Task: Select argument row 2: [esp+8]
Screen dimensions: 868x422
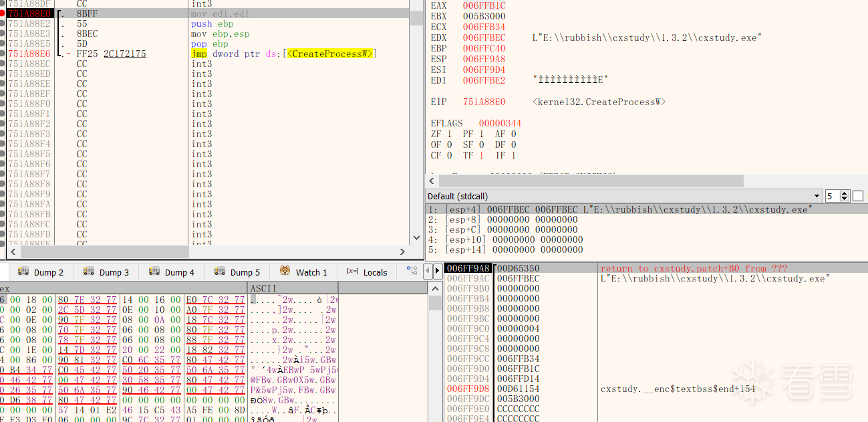Action: click(647, 219)
